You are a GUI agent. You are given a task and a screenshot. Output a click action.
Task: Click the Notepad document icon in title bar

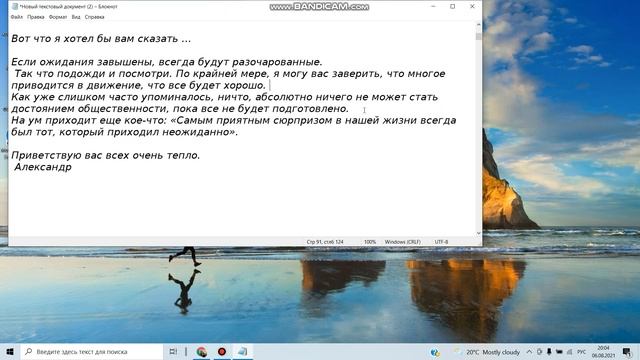[15, 7]
